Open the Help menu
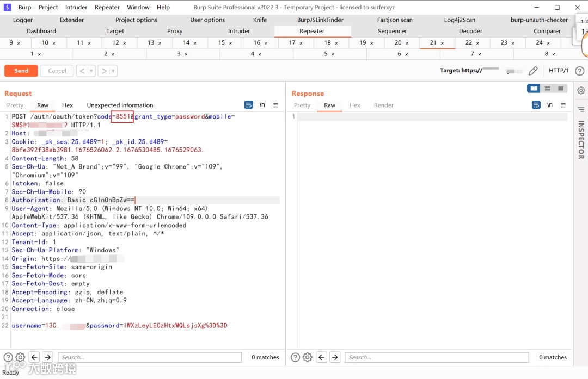Viewport: 588px width, 379px height. click(x=163, y=7)
